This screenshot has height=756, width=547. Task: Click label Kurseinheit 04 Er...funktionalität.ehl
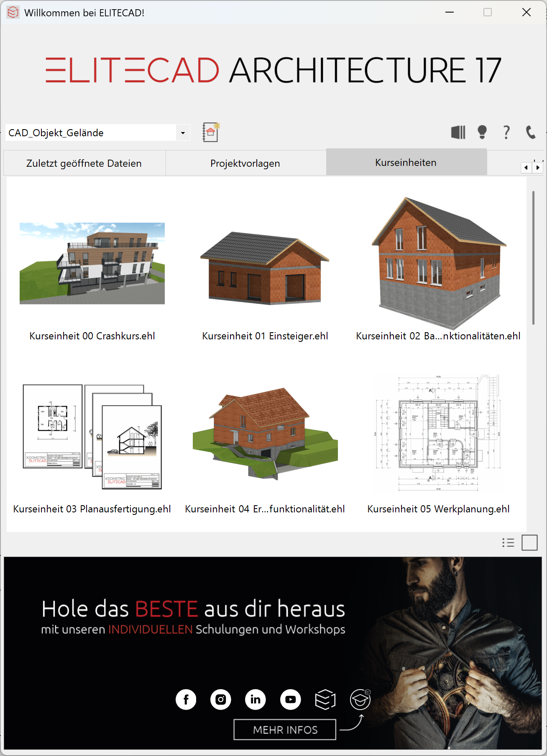pos(265,509)
